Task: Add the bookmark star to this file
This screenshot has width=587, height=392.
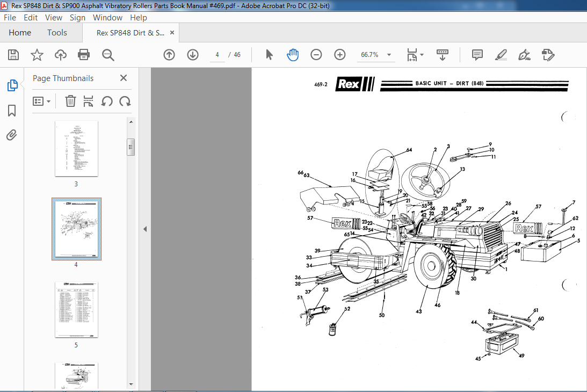Action: tap(37, 55)
